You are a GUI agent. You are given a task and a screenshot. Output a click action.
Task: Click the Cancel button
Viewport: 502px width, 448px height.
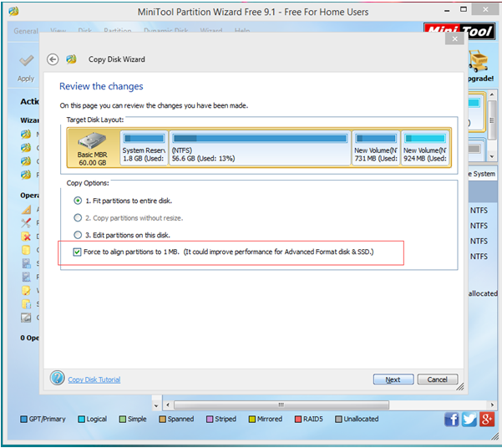438,379
